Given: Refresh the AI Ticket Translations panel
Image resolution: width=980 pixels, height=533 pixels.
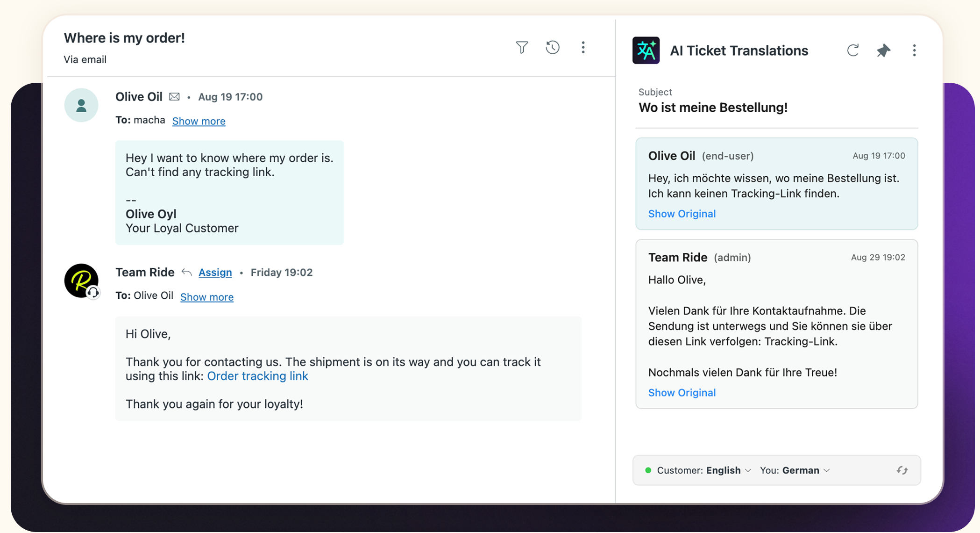Looking at the screenshot, I should [853, 50].
